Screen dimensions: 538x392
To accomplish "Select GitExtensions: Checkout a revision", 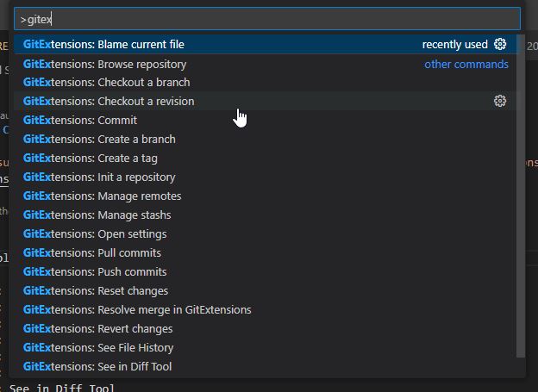I will pos(109,102).
